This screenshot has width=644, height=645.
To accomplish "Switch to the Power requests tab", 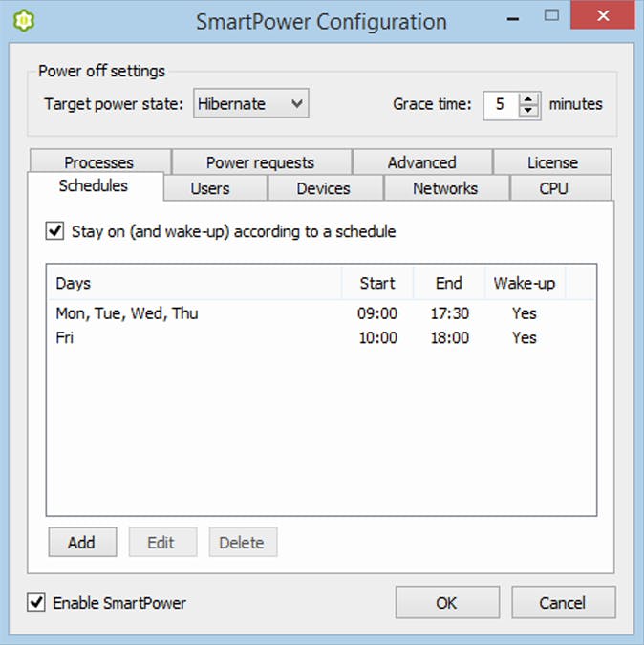I will pyautogui.click(x=261, y=162).
